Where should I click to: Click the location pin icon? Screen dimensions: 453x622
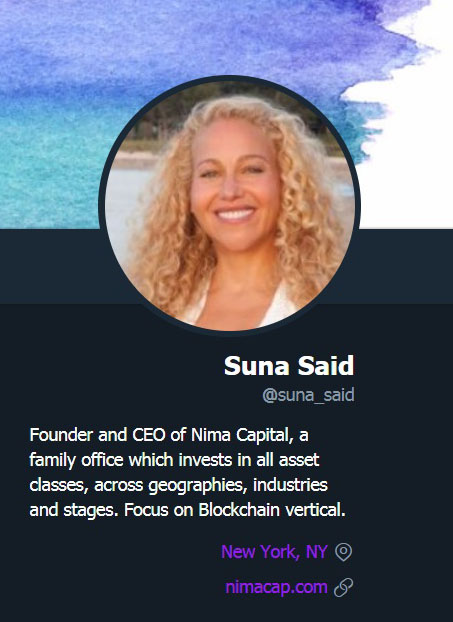(x=343, y=552)
